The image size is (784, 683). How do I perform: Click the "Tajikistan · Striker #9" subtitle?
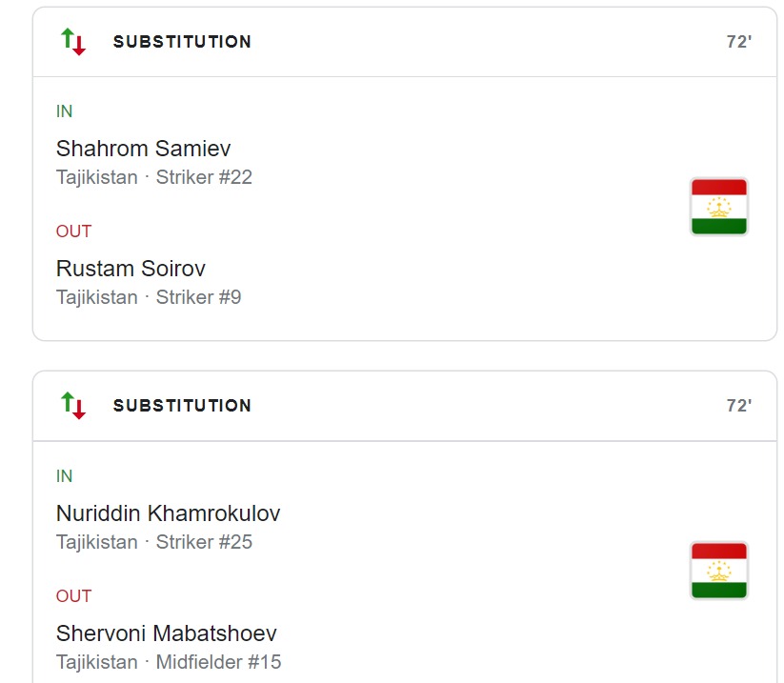[149, 297]
